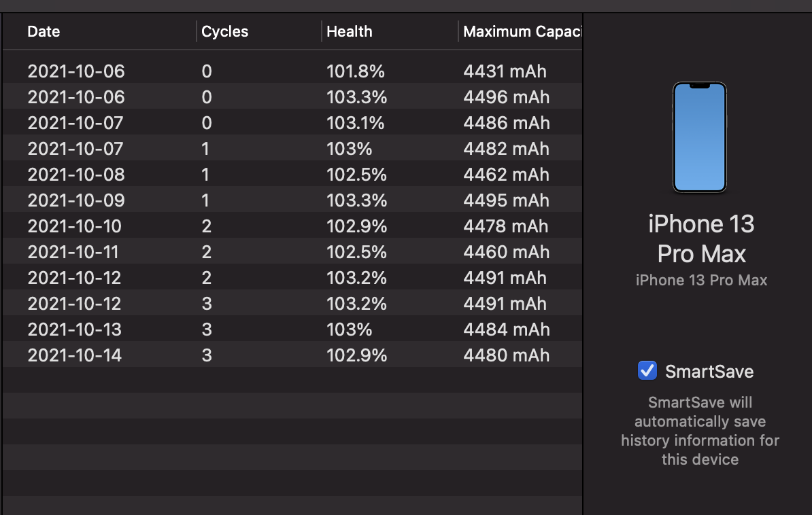Image resolution: width=812 pixels, height=515 pixels.
Task: Select the 2021-10-12 row with 2 cycles
Action: [75, 278]
